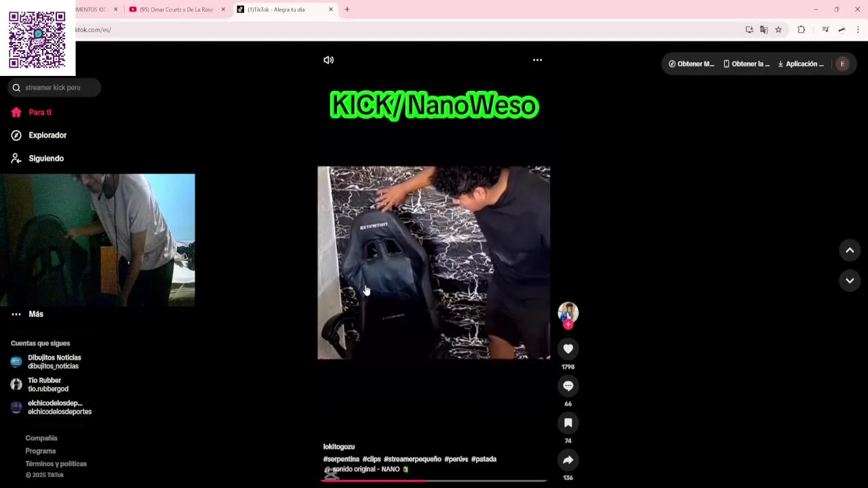Click the Aplicación download button
Viewport: 868px width, 488px height.
[801, 64]
